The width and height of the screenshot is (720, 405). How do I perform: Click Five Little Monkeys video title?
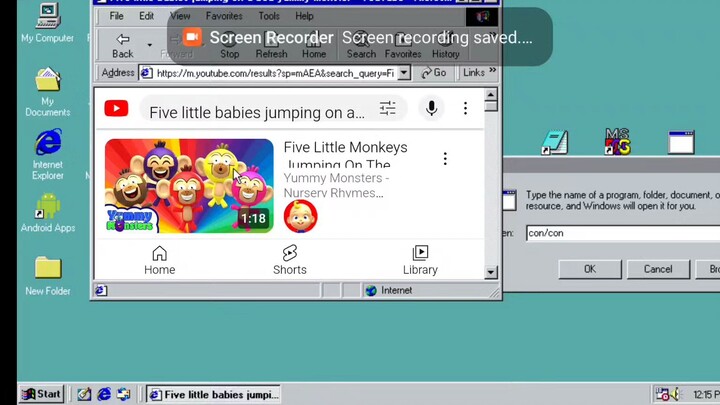coord(345,155)
